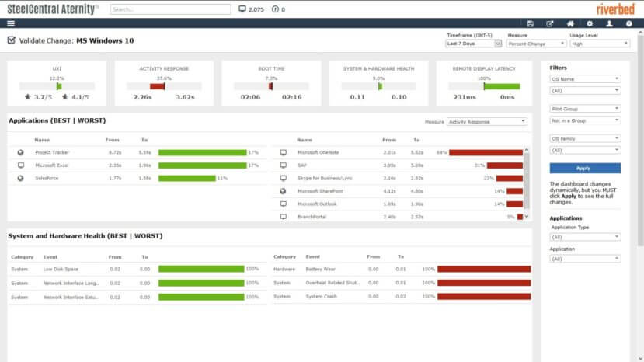Viewport: 644px width, 362px height.
Task: Open the OS Name filter dropdown
Action: click(585, 79)
